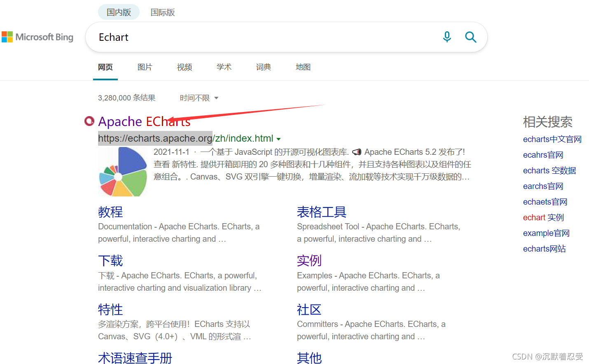Expand the 时间不限 time filter dropdown

click(x=199, y=98)
